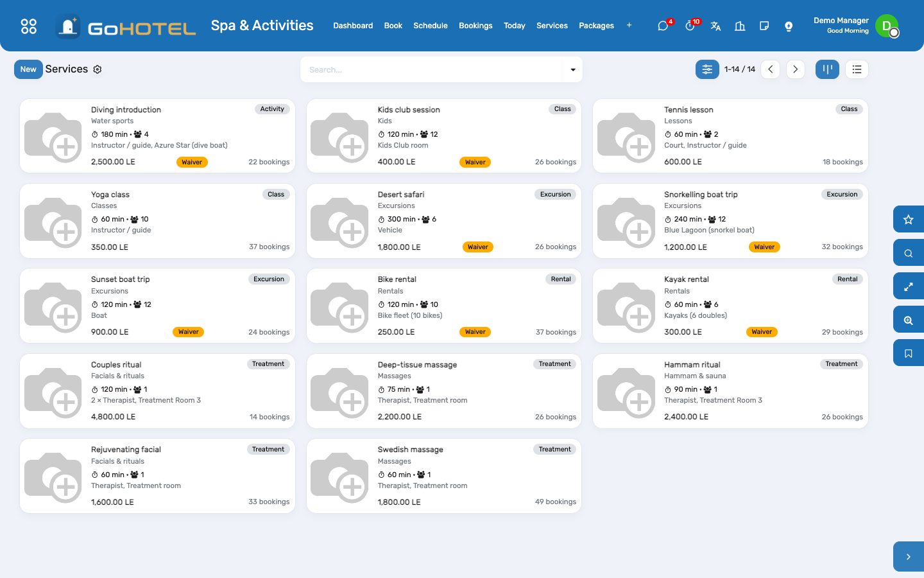Open the Dashboard menu
Image resolution: width=924 pixels, height=578 pixels.
(353, 26)
